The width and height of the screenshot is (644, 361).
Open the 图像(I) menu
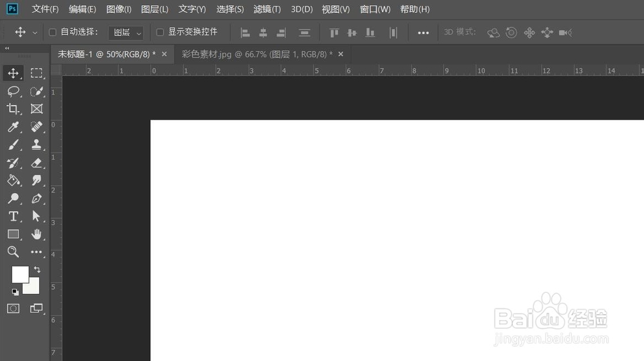118,9
